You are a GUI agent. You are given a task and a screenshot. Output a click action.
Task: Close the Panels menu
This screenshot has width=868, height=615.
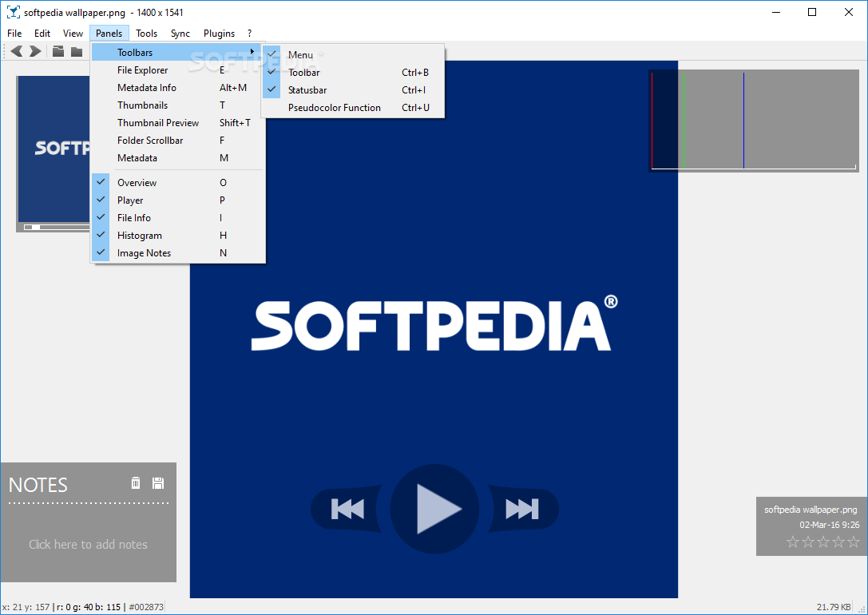[x=109, y=34]
